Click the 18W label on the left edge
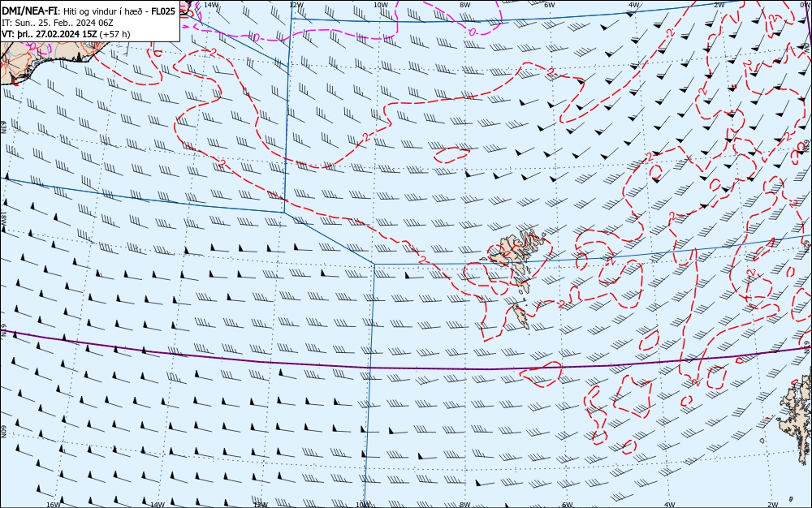Screen dimensions: 812x508 click(x=3, y=219)
